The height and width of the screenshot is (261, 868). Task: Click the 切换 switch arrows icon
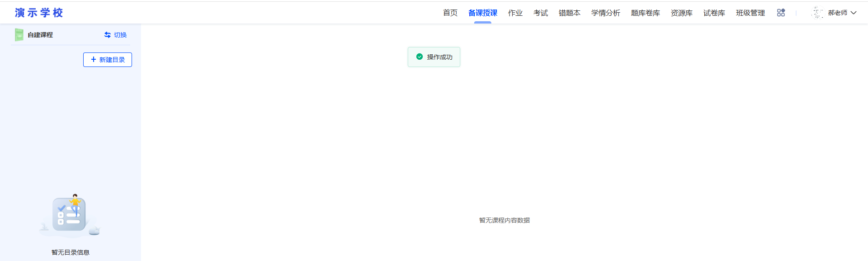[108, 35]
